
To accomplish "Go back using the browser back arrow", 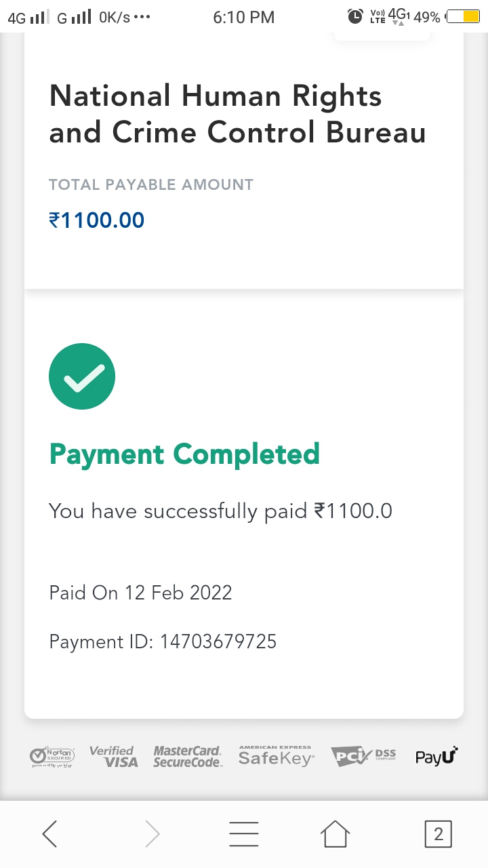I will 50,834.
